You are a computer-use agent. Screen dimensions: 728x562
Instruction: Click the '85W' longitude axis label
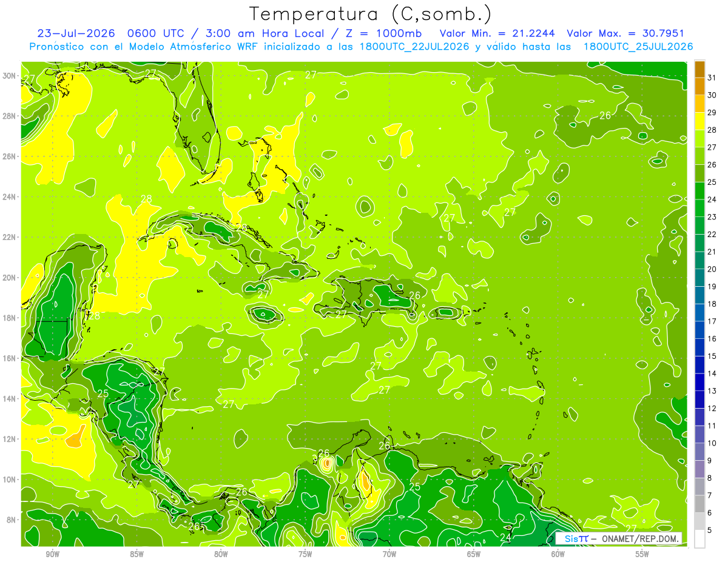pyautogui.click(x=136, y=554)
